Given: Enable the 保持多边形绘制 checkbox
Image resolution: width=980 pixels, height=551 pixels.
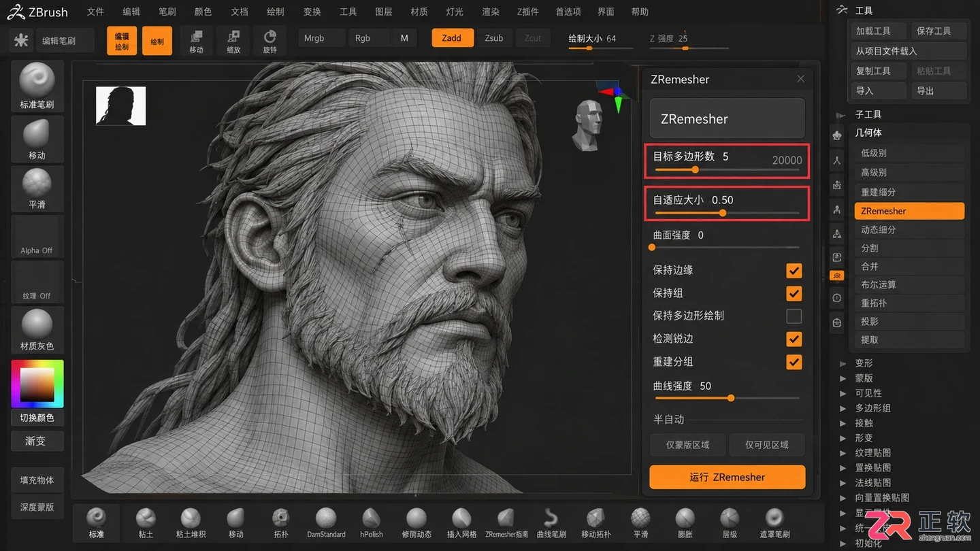Looking at the screenshot, I should (x=794, y=316).
